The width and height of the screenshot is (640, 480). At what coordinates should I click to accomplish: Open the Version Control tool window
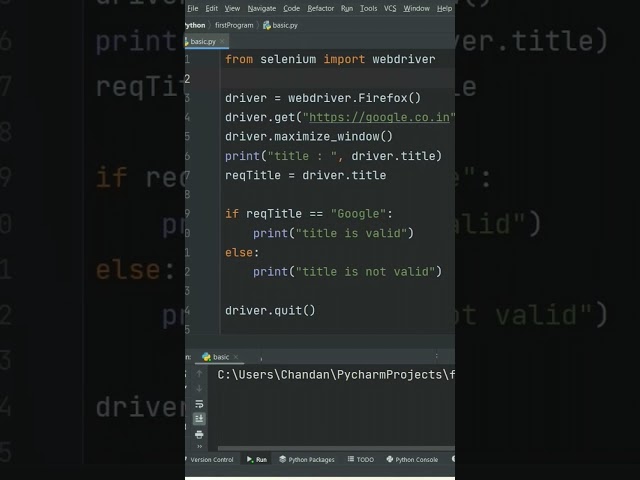coord(211,460)
